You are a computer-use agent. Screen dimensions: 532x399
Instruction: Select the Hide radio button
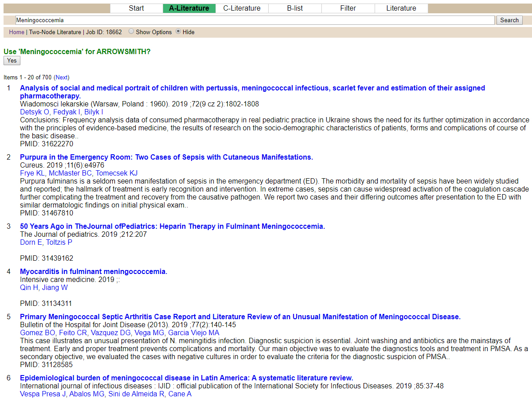179,31
